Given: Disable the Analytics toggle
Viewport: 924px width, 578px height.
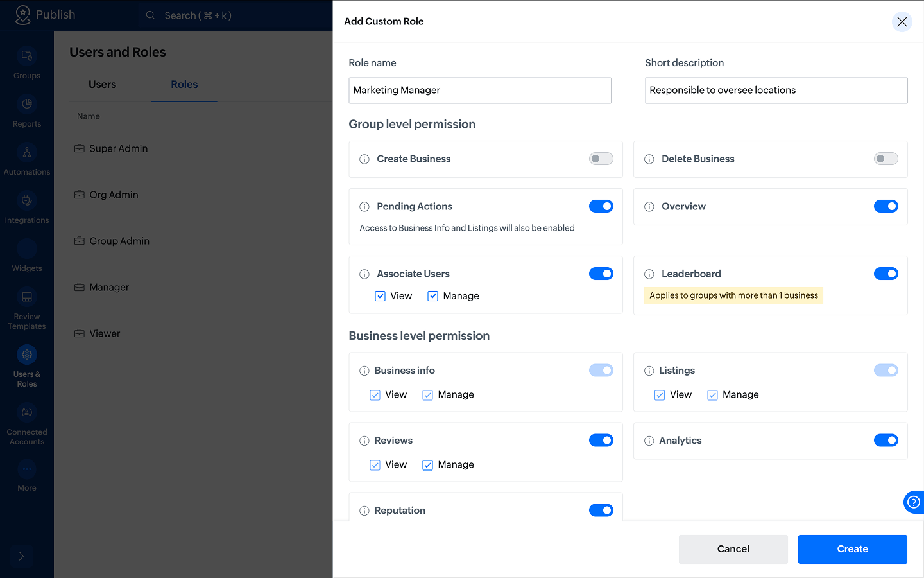Looking at the screenshot, I should pyautogui.click(x=886, y=440).
